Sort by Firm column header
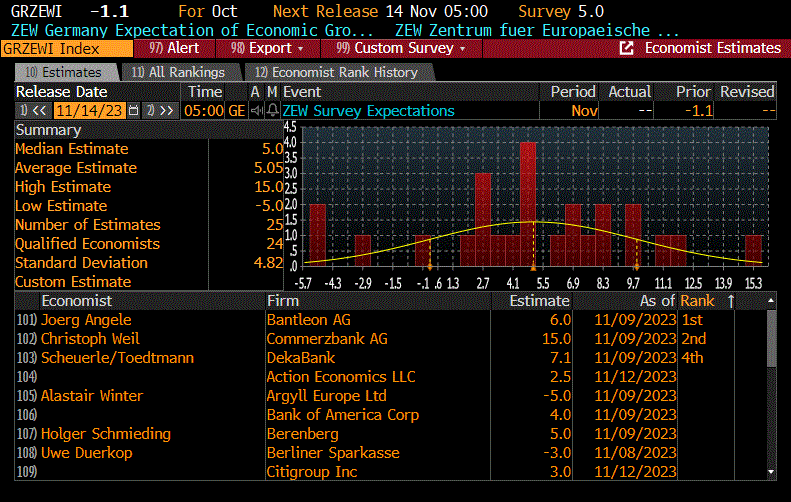 coord(283,301)
